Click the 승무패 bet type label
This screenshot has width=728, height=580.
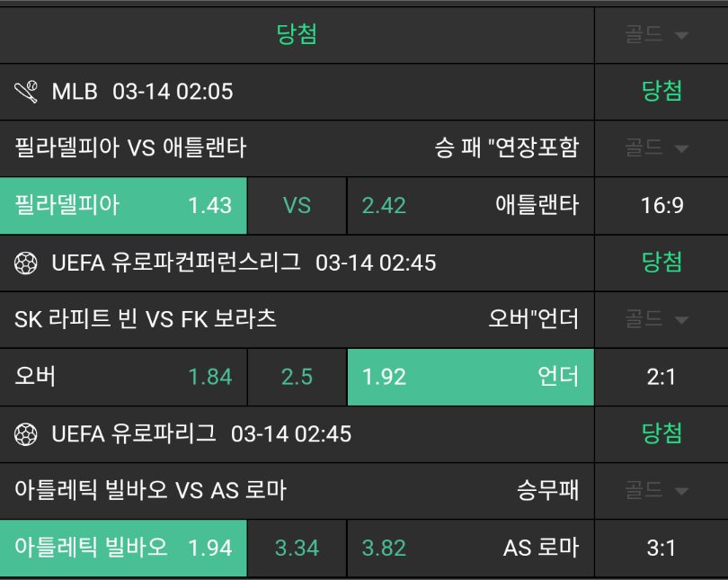(547, 491)
